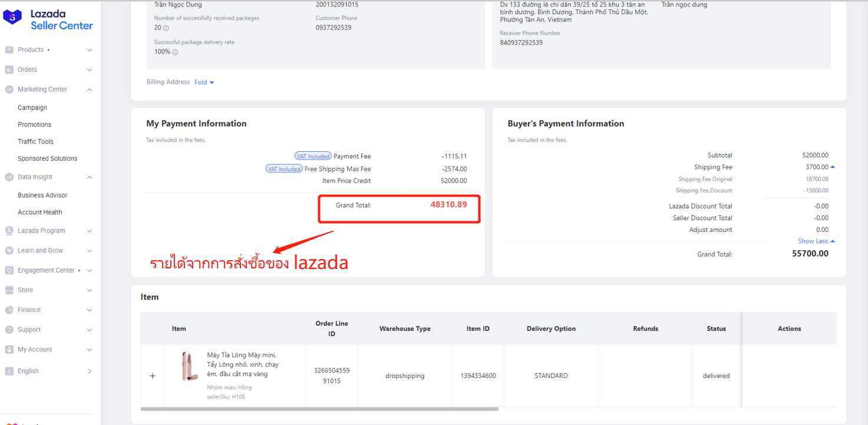Click Item ID 1394334600
The image size is (868, 425).
(x=478, y=376)
